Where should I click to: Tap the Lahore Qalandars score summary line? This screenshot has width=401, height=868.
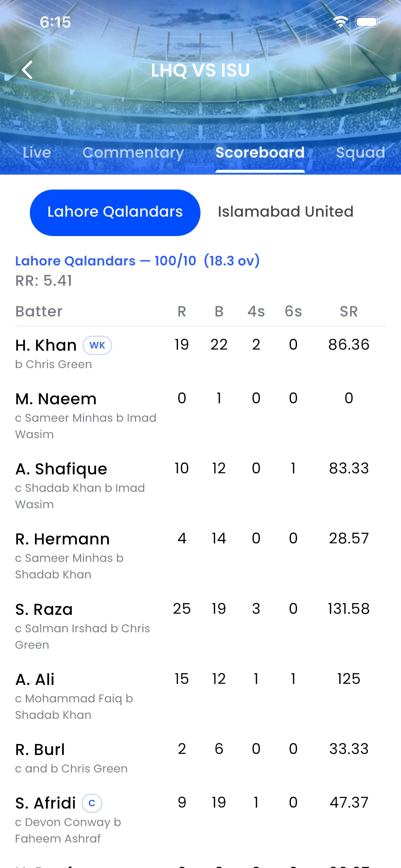[138, 261]
